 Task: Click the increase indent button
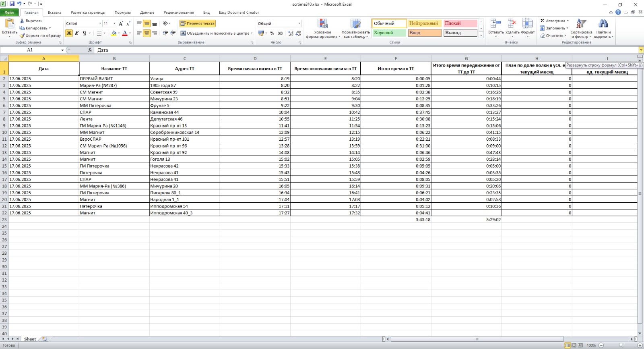tap(173, 33)
